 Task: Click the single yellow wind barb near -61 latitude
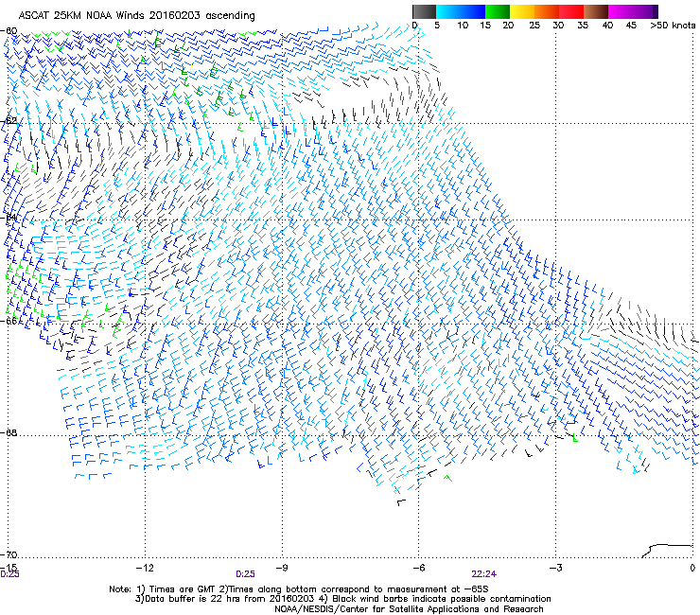point(192,69)
